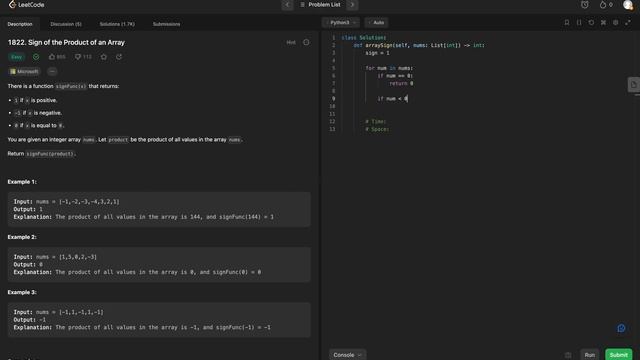This screenshot has width=640, height=360.
Task: Click the 'return 0' code line
Action: click(401, 84)
